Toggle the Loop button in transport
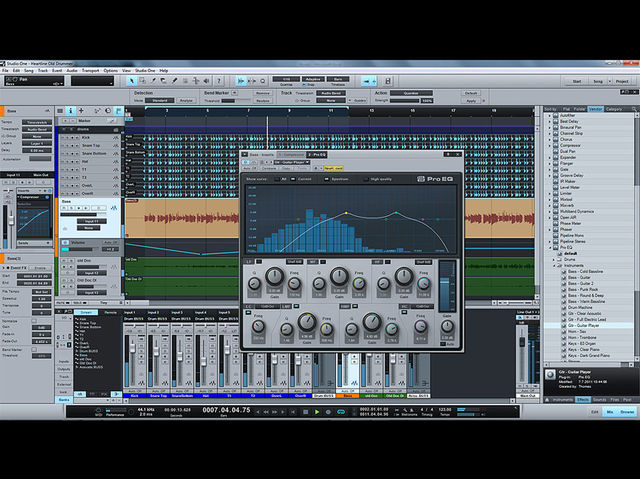Image resolution: width=640 pixels, height=479 pixels. (x=341, y=412)
